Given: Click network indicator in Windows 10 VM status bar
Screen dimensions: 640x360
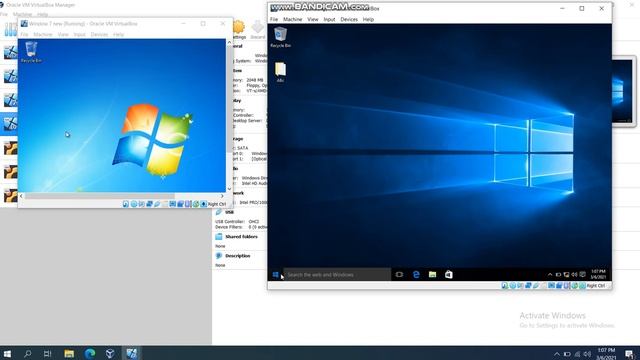Looking at the screenshot, I should 528,286.
